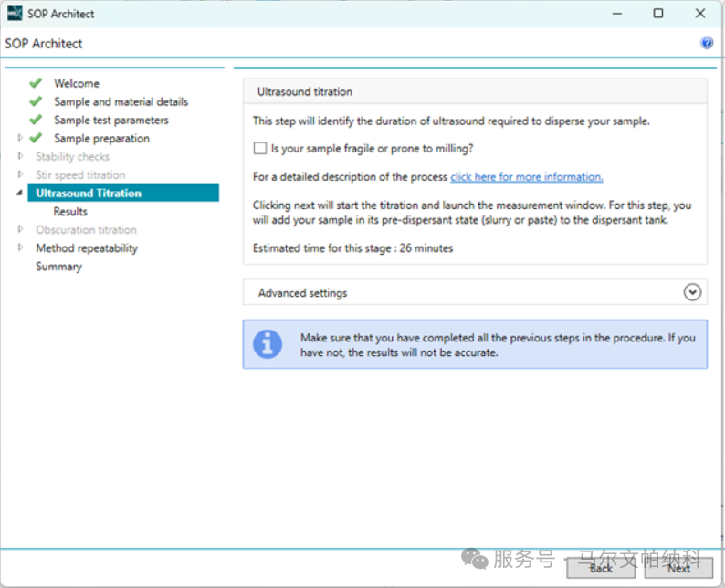Expand the Sample preparation tree node arrow
This screenshot has height=588, width=725.
pyautogui.click(x=20, y=139)
